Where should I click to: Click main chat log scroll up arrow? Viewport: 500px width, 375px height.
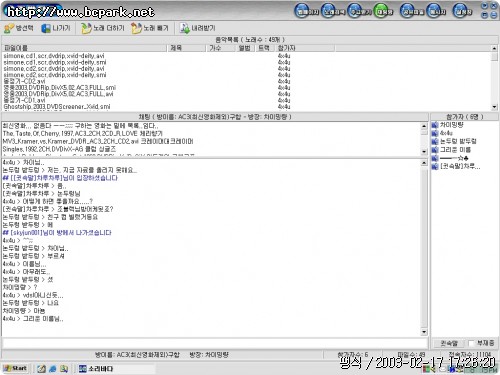(x=424, y=163)
